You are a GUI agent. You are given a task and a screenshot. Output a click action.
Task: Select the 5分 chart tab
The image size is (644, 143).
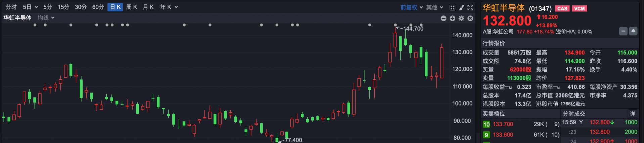[48, 7]
